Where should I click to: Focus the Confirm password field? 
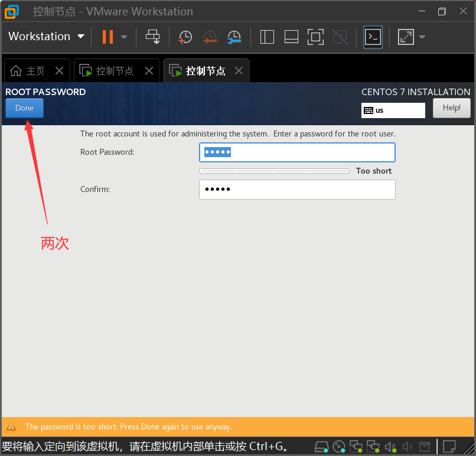tap(297, 190)
